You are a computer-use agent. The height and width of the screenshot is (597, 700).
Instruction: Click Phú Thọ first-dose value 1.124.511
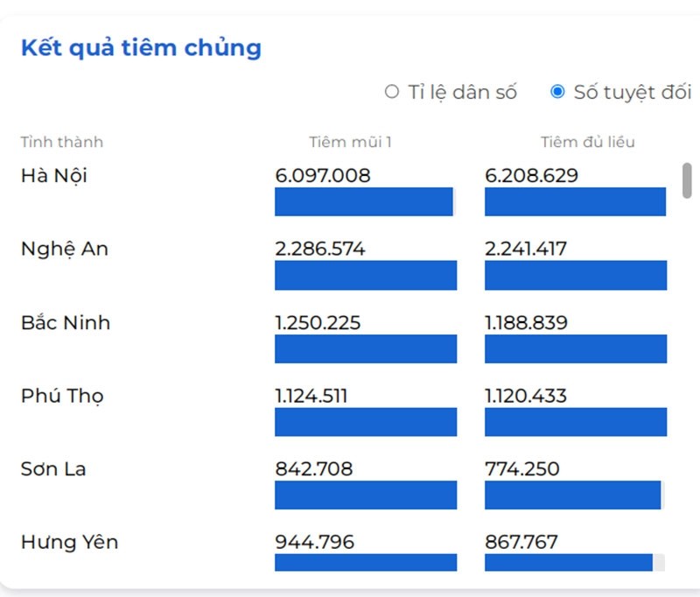[x=311, y=396]
